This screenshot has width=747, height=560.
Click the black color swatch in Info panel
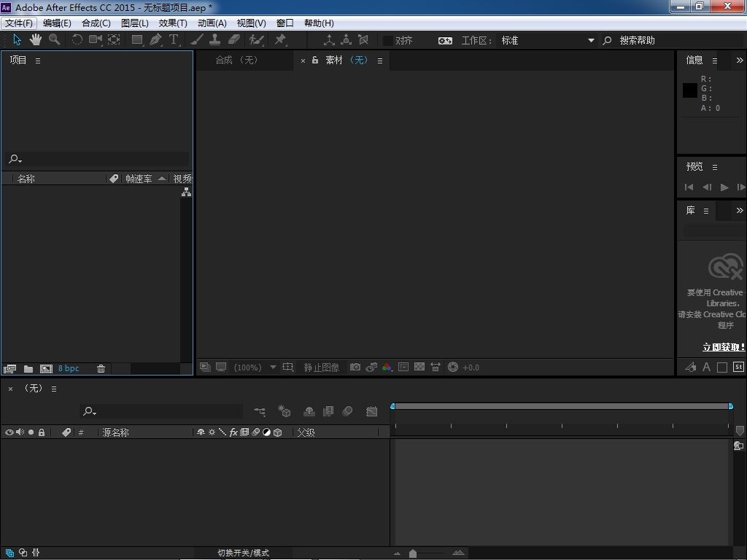point(690,90)
